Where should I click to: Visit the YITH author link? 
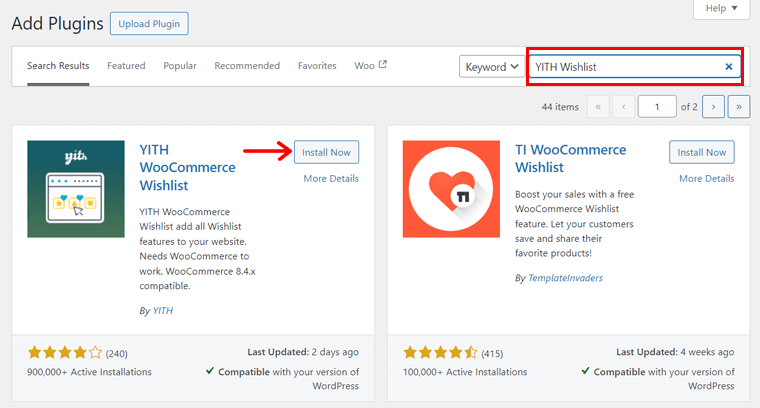pos(163,311)
